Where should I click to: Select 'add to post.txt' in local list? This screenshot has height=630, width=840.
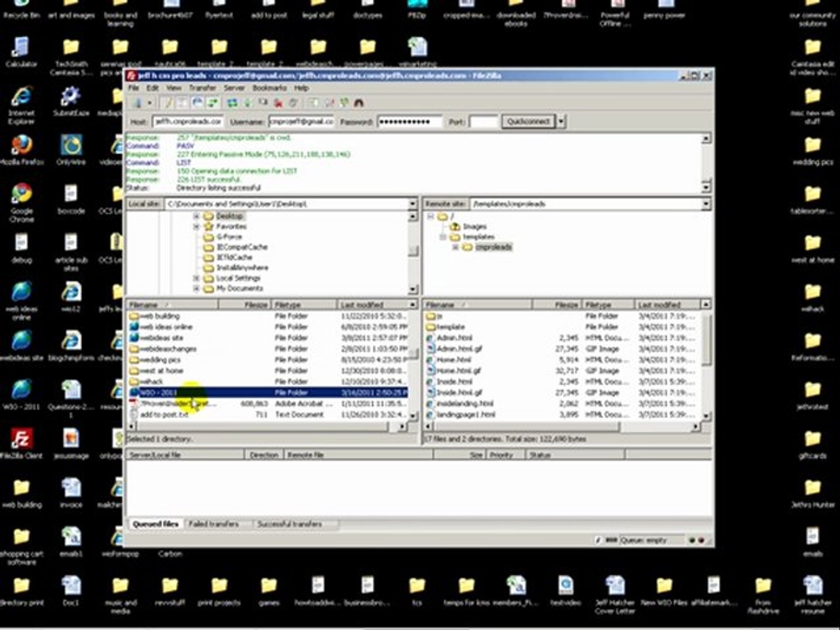pos(267,414)
